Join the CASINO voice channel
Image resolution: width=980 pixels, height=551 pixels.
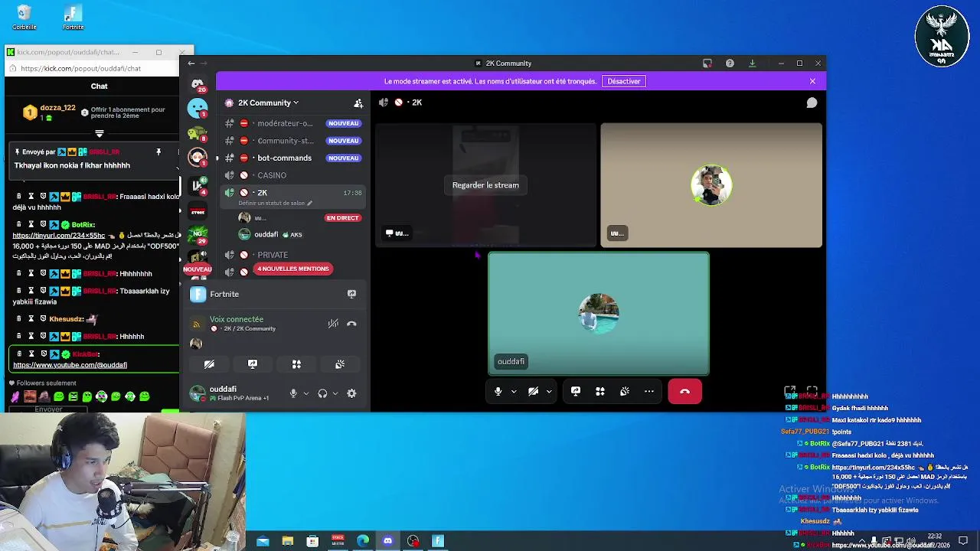[x=292, y=175]
